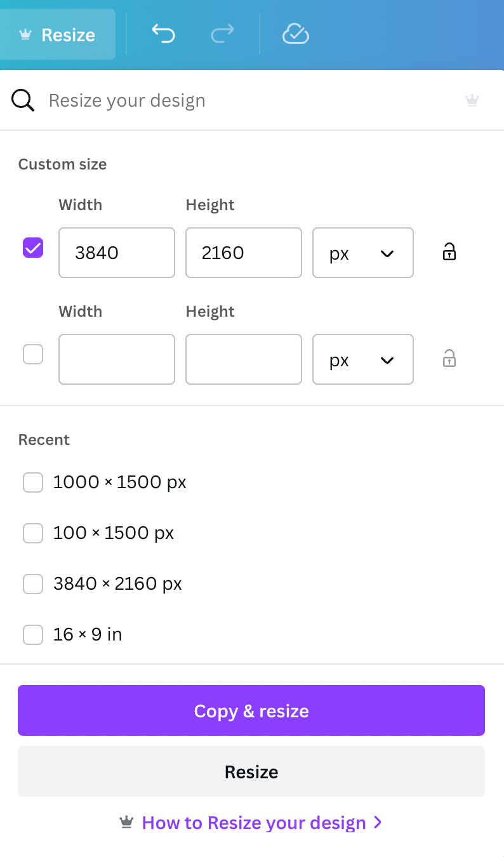This screenshot has width=504, height=857.
Task: Toggle the lock icon on empty size row
Action: [x=449, y=359]
